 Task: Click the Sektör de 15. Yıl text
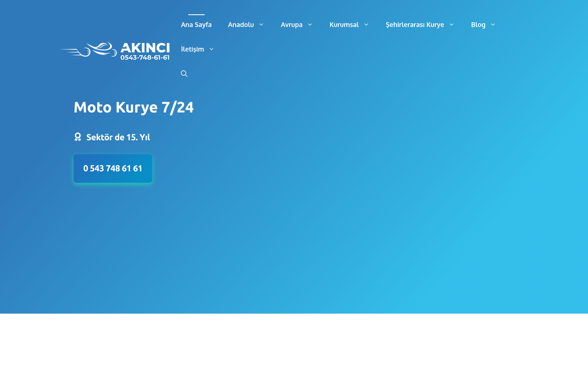point(118,137)
